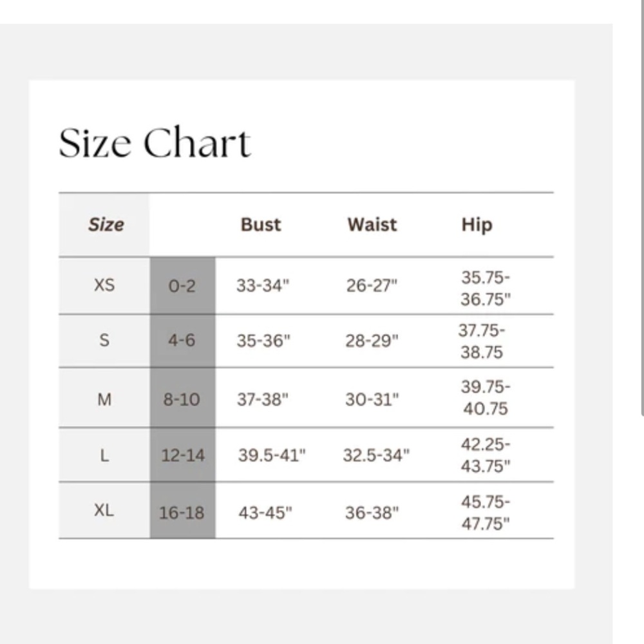Click the 39.5-41" bust measurement
644x644 pixels.
pyautogui.click(x=272, y=455)
